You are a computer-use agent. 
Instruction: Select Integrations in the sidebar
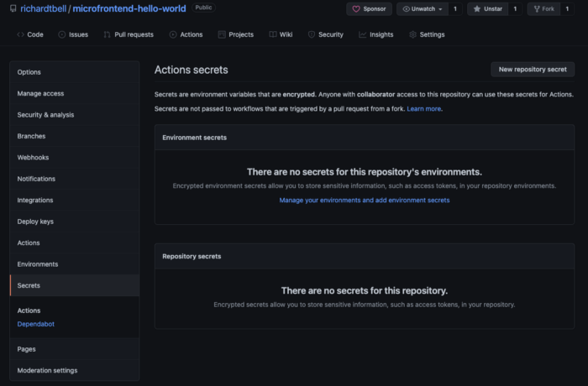click(75, 200)
